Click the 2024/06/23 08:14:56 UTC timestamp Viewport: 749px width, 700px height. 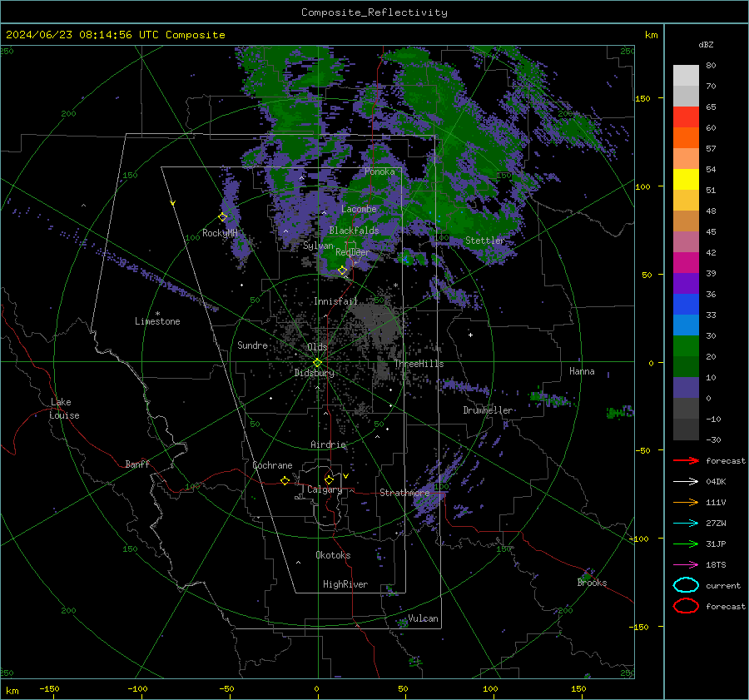pyautogui.click(x=115, y=35)
